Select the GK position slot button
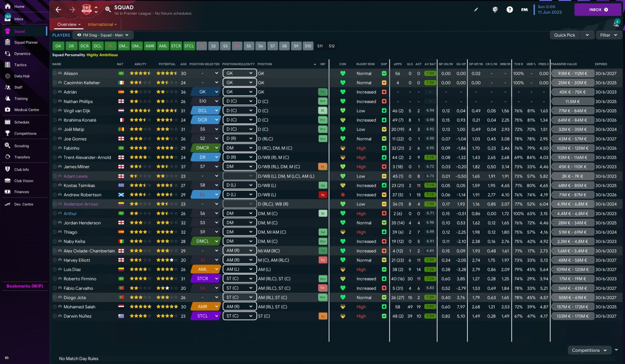This screenshot has height=364, width=625. tap(59, 46)
